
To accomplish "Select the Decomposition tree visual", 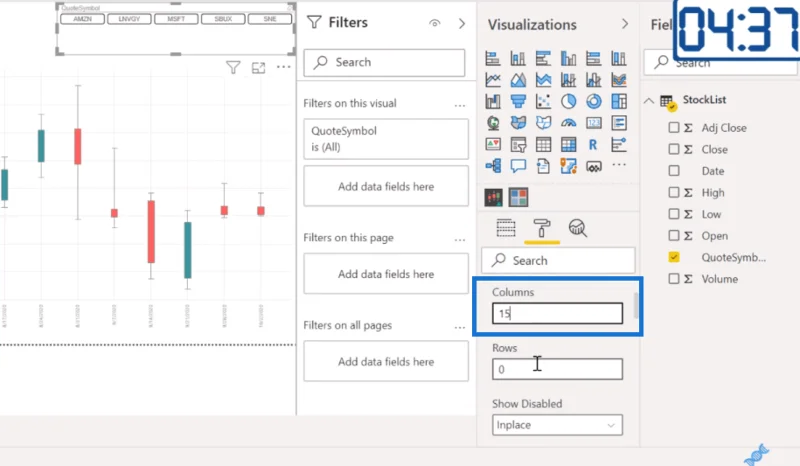I will tap(493, 166).
